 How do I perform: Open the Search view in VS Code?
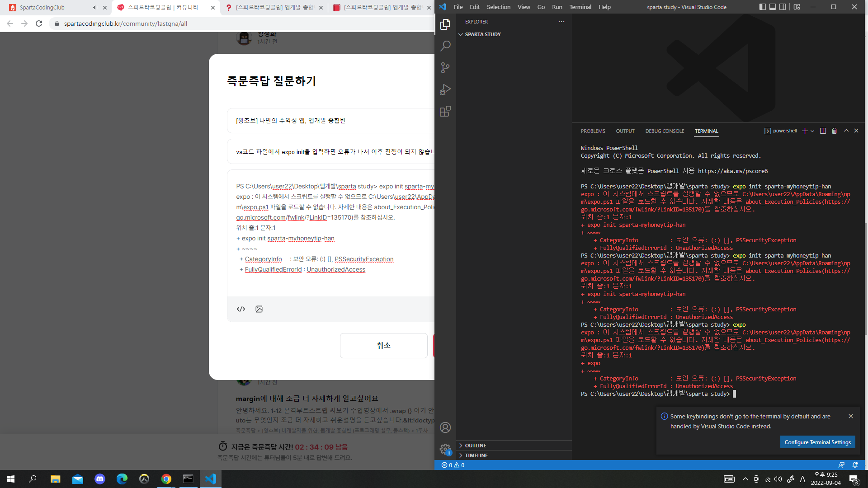tap(445, 46)
